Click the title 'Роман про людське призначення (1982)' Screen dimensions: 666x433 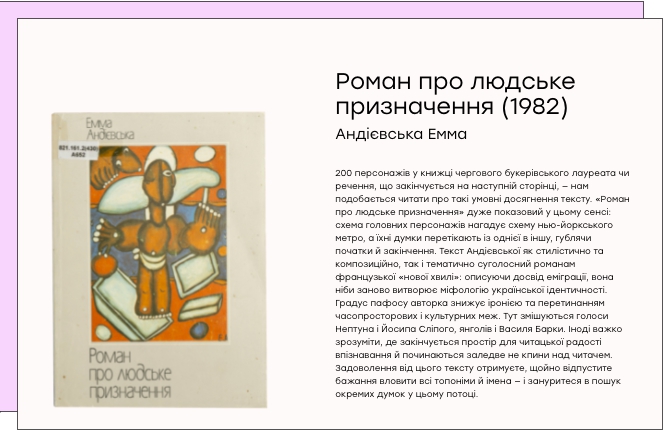pyautogui.click(x=455, y=93)
